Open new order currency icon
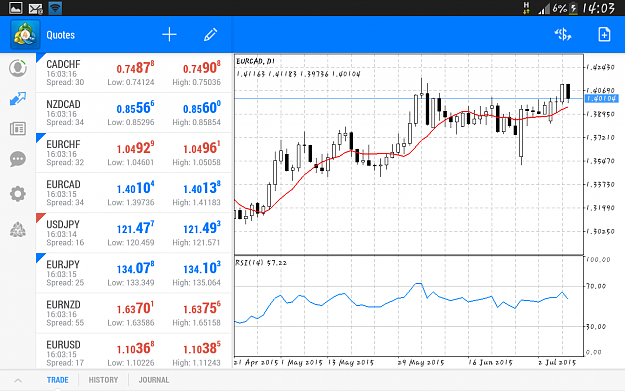 [x=563, y=35]
